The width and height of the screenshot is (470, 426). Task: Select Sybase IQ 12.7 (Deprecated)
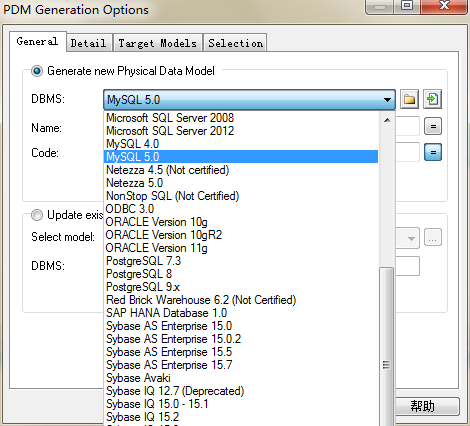[241, 391]
